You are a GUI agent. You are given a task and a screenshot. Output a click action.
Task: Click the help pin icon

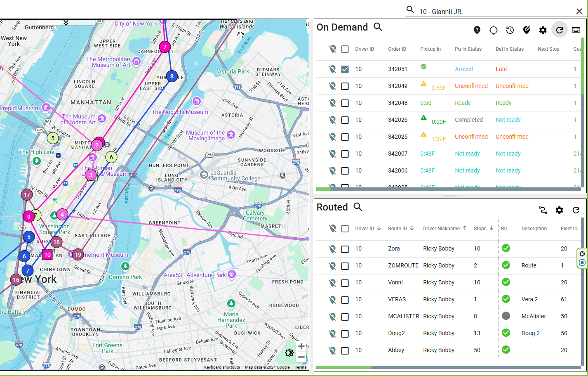tap(477, 30)
